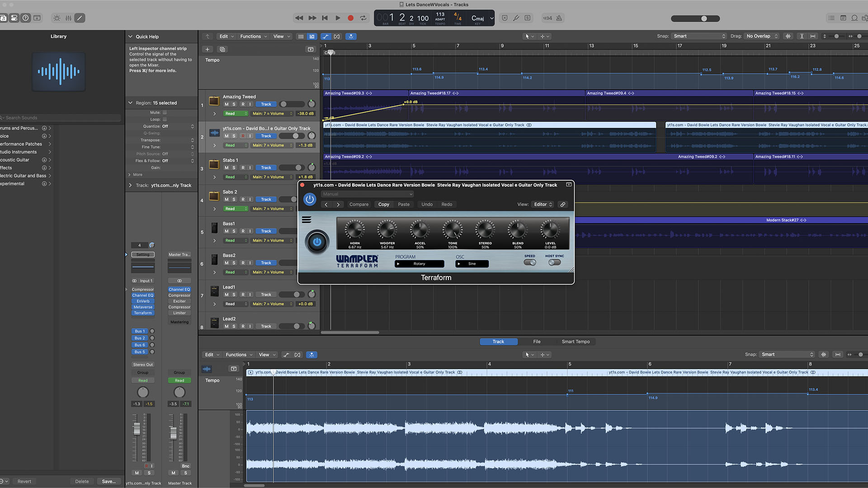Click the Flex view button in tracks toolbar
This screenshot has height=488, width=868.
pos(337,37)
